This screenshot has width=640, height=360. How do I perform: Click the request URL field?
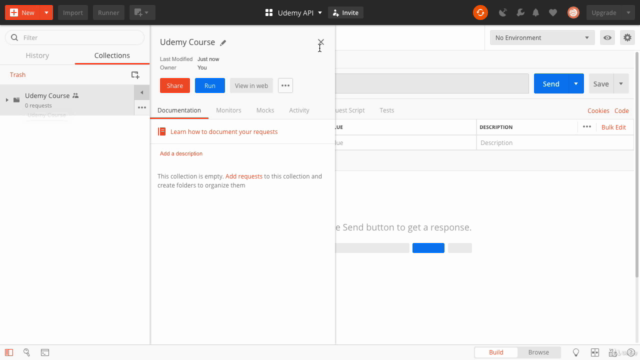(432, 84)
